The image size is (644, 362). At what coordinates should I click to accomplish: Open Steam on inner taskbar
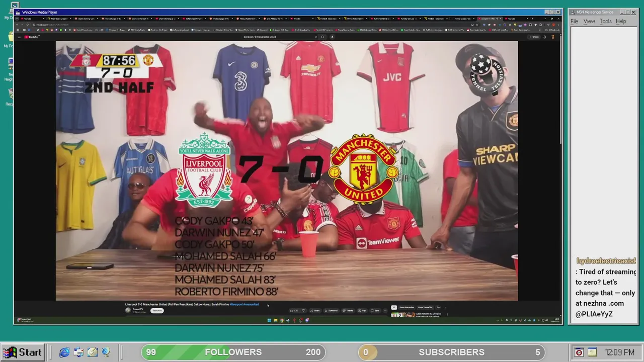click(288, 320)
